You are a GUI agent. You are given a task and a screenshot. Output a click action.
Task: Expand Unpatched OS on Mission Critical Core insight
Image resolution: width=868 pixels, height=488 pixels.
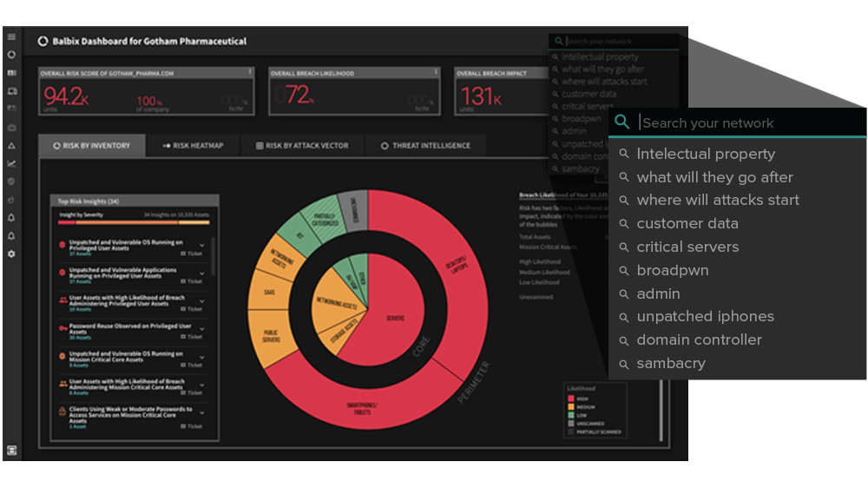click(x=202, y=357)
